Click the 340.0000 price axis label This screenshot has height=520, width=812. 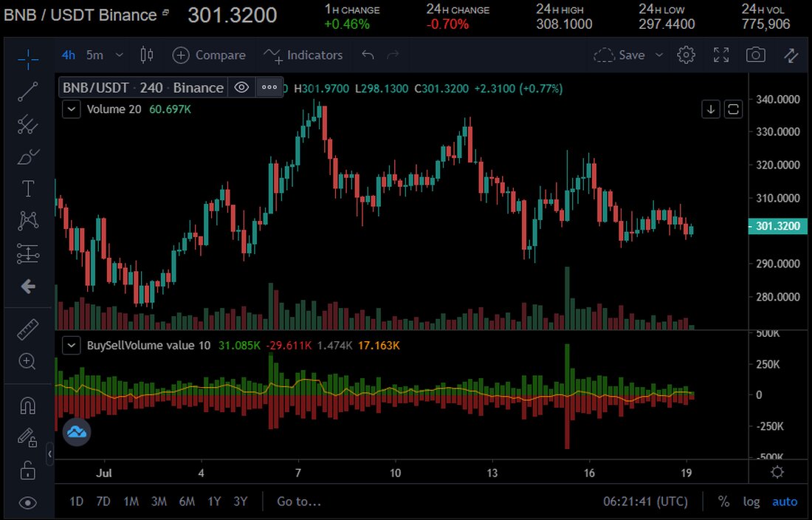pyautogui.click(x=778, y=100)
